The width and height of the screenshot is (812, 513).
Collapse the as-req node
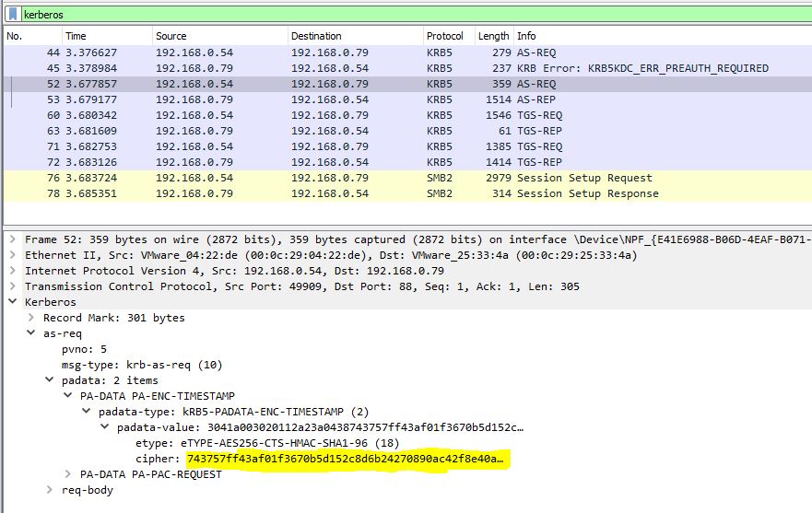click(x=31, y=333)
